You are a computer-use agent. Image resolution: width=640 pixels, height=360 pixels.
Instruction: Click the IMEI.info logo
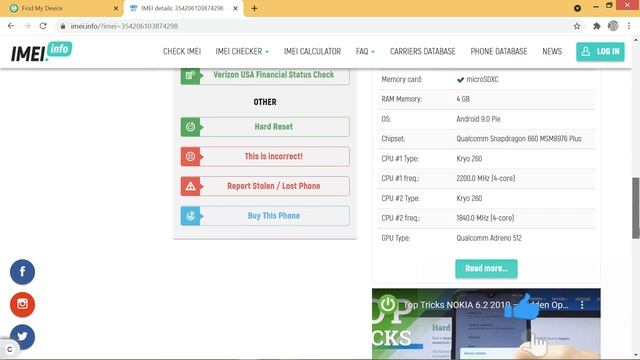41,51
